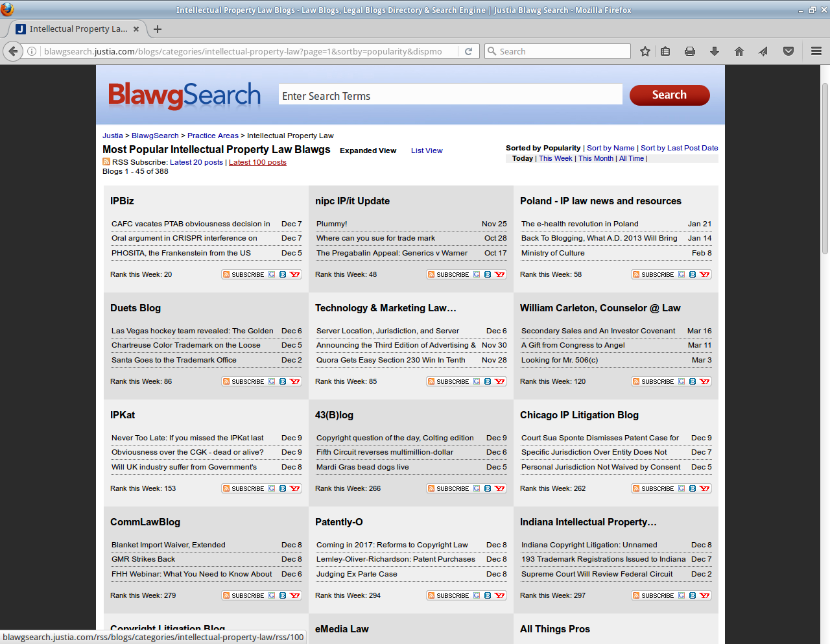Click Yahoo icon in nipc IP/it Update card
The height and width of the screenshot is (644, 830).
[x=500, y=274]
